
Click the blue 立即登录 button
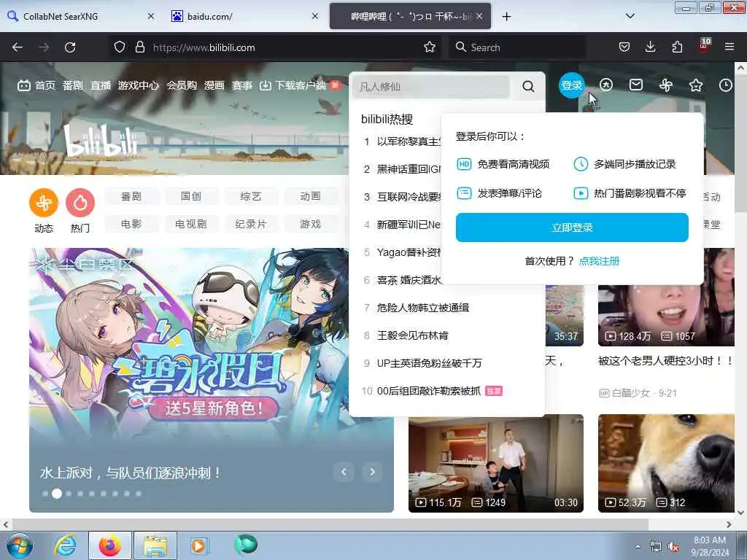572,227
